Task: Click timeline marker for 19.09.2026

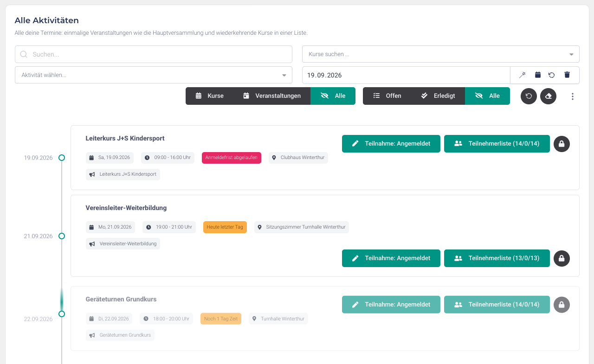Action: [x=62, y=158]
